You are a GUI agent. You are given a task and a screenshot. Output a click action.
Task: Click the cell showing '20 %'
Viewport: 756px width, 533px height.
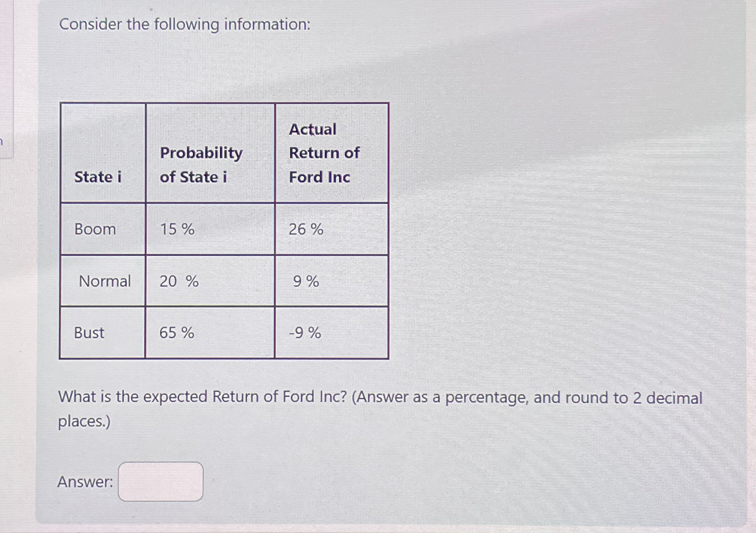point(178,281)
